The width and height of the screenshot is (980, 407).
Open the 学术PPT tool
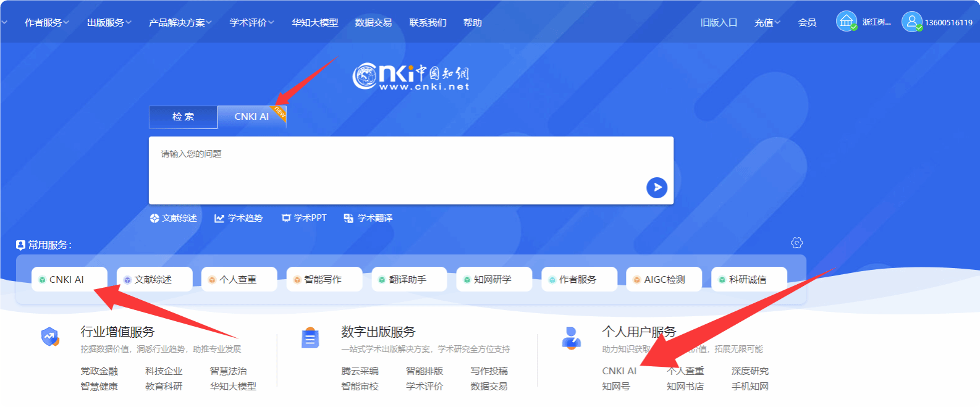(x=304, y=218)
